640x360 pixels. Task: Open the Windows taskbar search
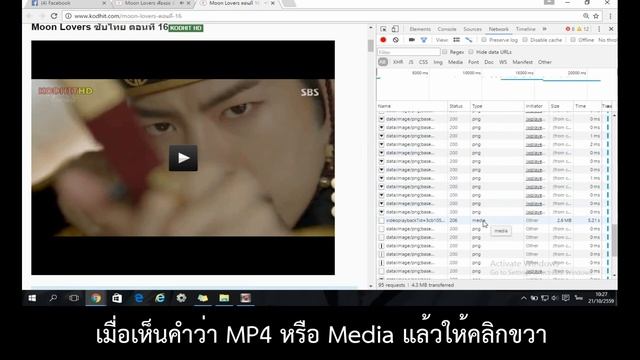point(53,298)
